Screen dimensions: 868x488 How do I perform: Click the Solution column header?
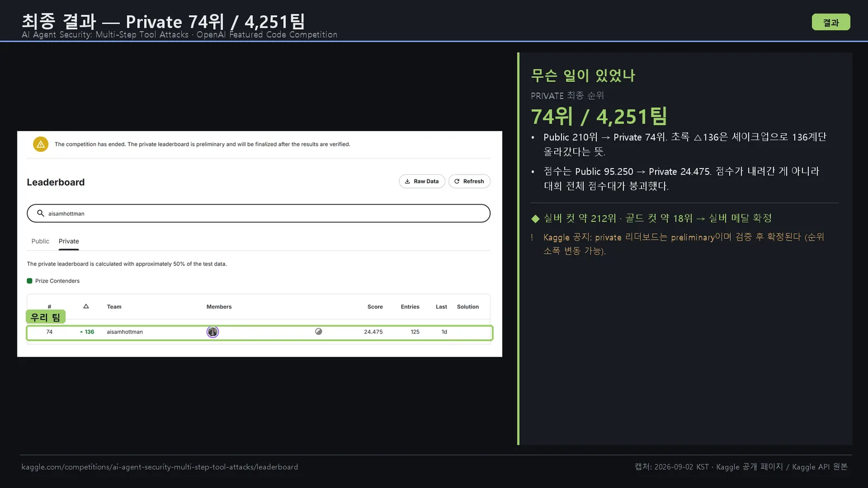coord(468,307)
